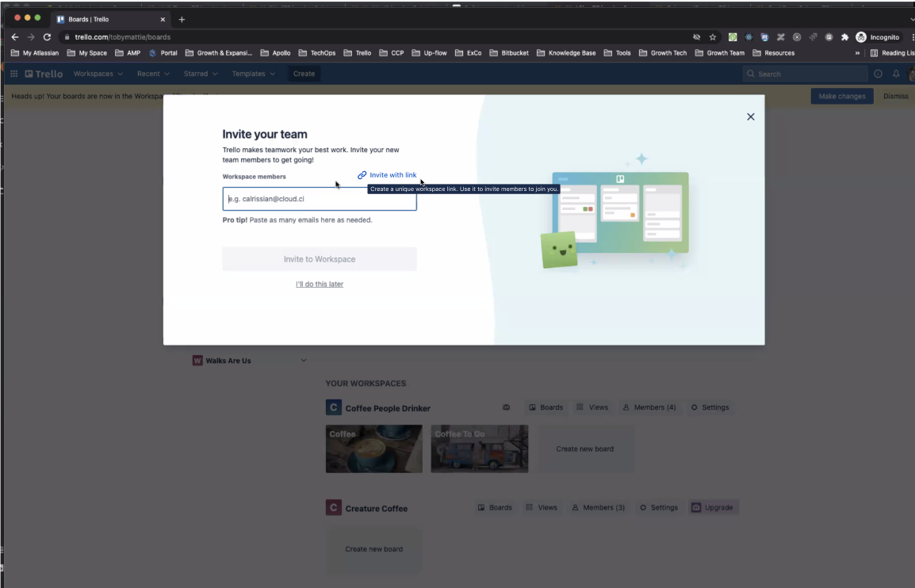Open the Knowledge Base bookmarks folder

[x=566, y=53]
